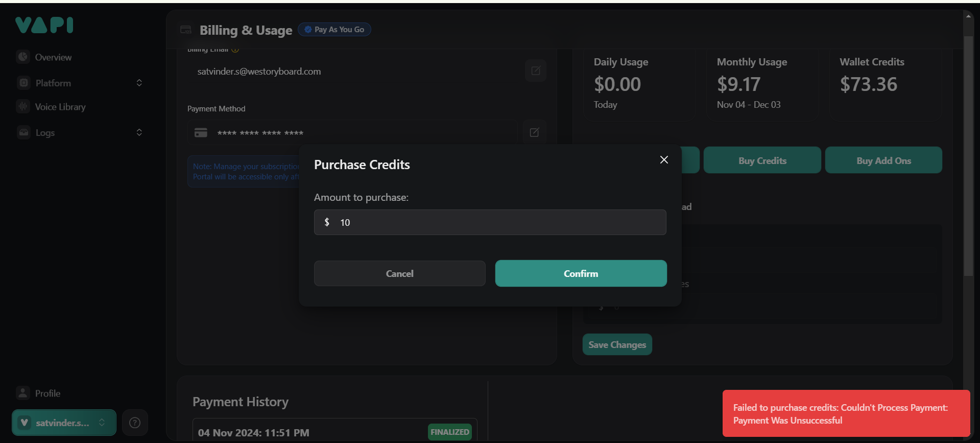Click the Pay As You Go badge
Screen dimensions: 980x443
[334, 30]
